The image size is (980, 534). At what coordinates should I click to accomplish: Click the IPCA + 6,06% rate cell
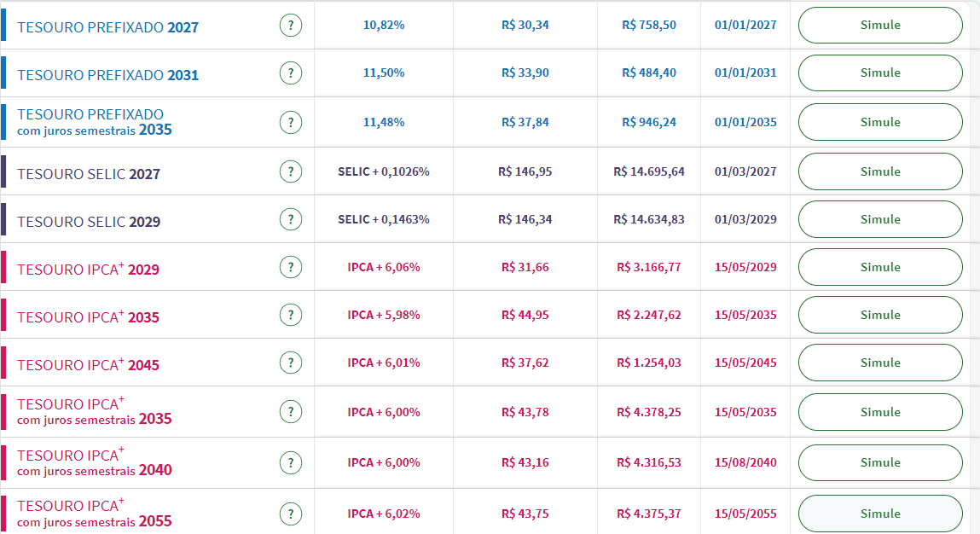click(x=384, y=267)
